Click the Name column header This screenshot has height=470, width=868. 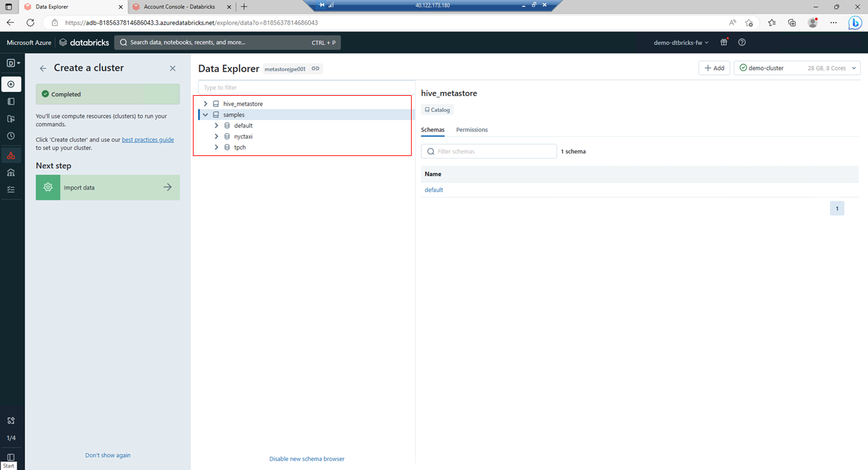tap(433, 174)
